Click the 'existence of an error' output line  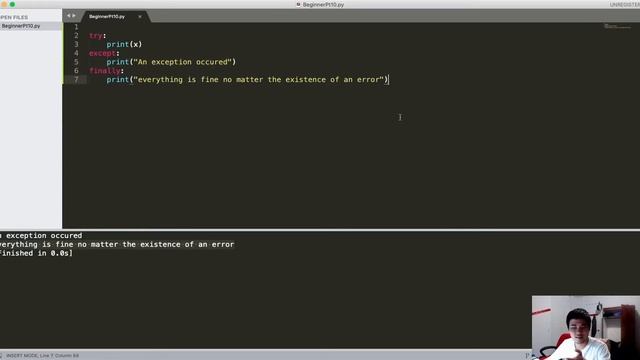[x=117, y=244]
